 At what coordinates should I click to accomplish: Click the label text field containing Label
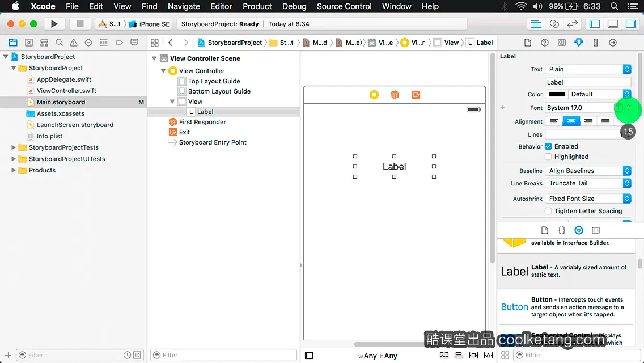[x=588, y=82]
